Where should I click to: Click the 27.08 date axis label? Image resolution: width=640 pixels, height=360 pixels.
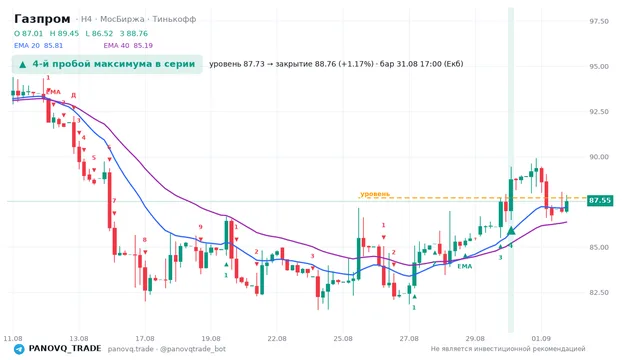click(409, 339)
